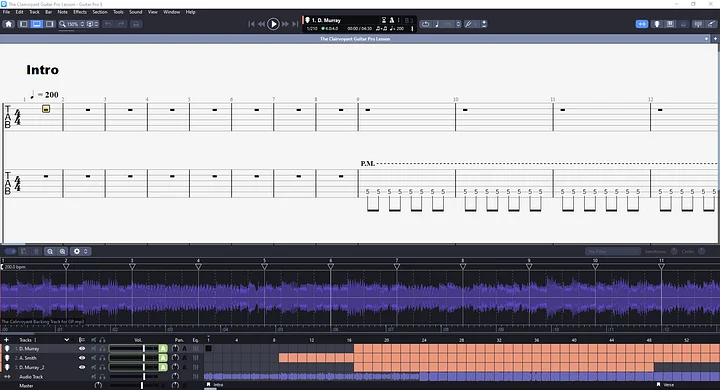Start playback with the Play button

[273, 24]
